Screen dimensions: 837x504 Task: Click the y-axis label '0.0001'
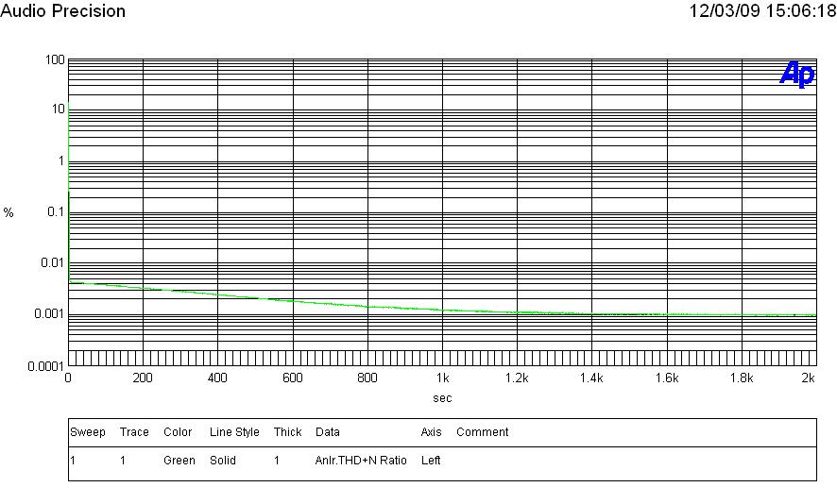tap(46, 366)
